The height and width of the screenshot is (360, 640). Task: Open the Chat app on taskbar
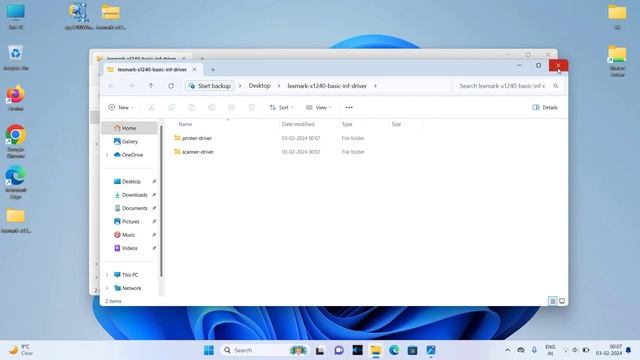pyautogui.click(x=339, y=350)
